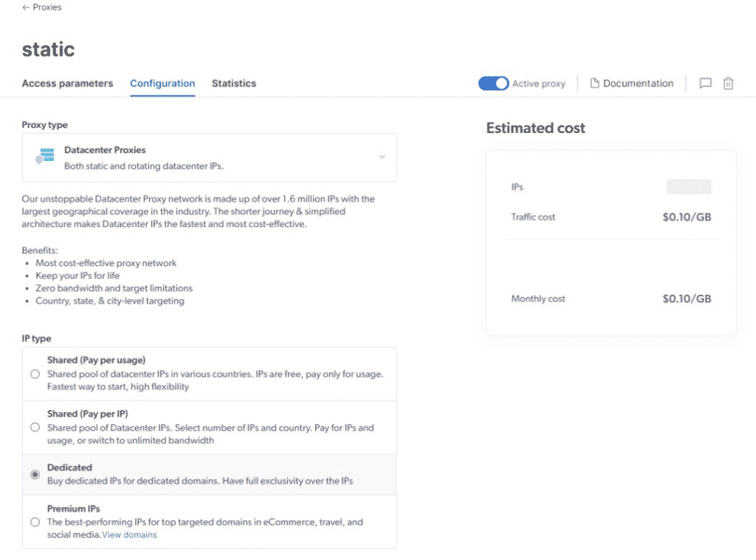The height and width of the screenshot is (560, 756).
Task: Click the Datacenter Proxies server icon
Action: (44, 156)
